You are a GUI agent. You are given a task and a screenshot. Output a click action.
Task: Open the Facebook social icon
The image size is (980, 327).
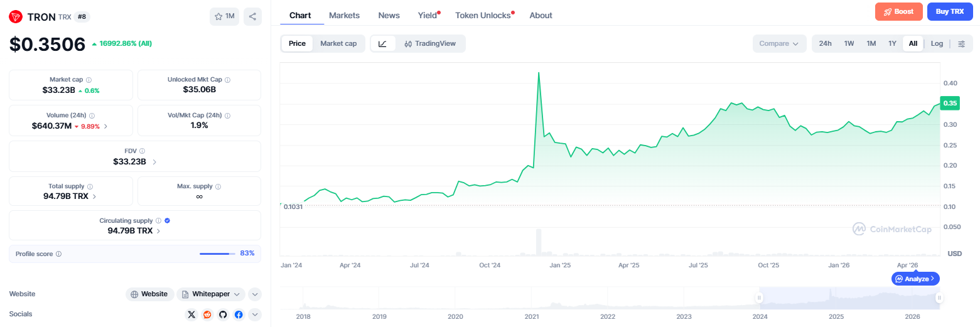[x=239, y=314]
